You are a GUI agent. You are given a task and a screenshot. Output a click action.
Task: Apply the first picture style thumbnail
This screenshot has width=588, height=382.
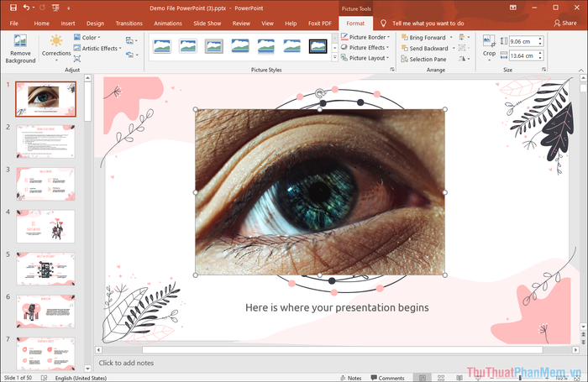162,46
